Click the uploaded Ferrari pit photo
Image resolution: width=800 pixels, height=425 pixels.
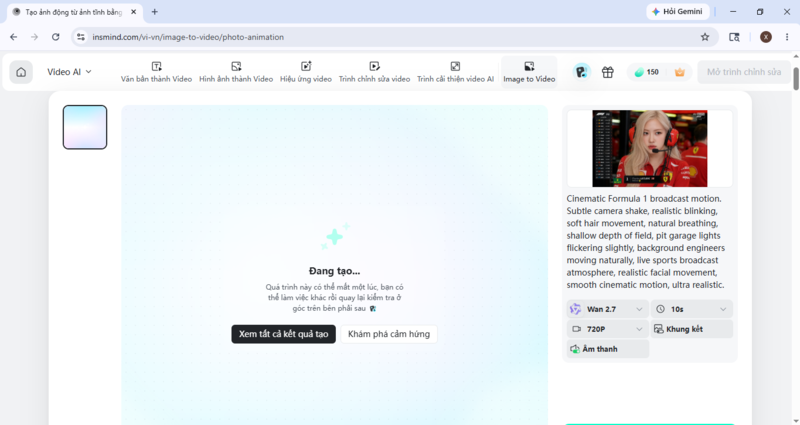649,148
